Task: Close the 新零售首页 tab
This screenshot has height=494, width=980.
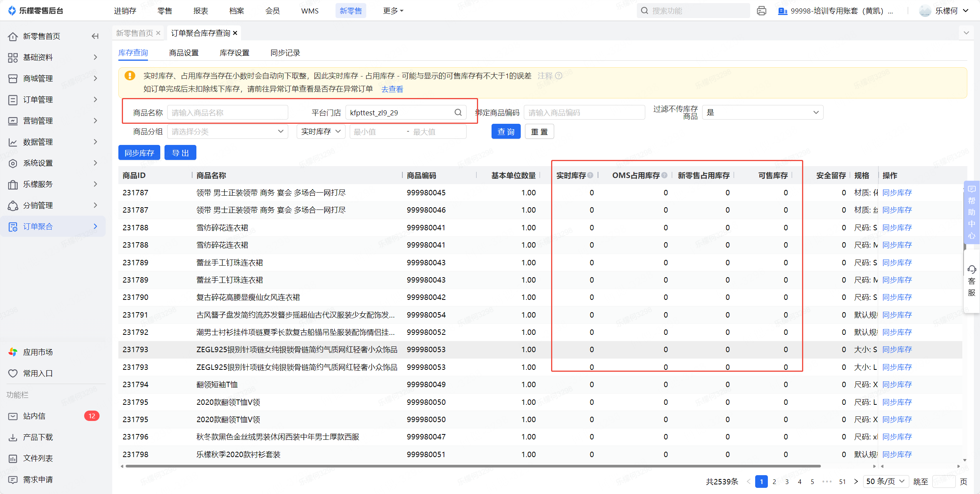Action: pos(158,33)
